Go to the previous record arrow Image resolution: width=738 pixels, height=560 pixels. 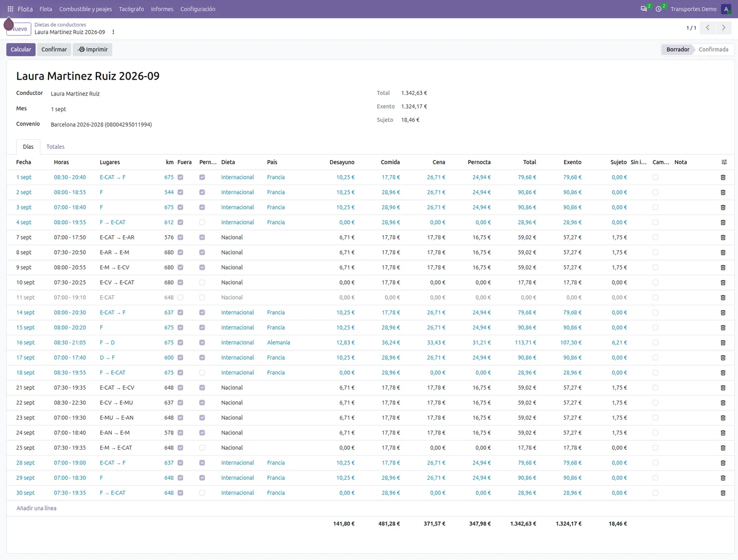(x=707, y=28)
